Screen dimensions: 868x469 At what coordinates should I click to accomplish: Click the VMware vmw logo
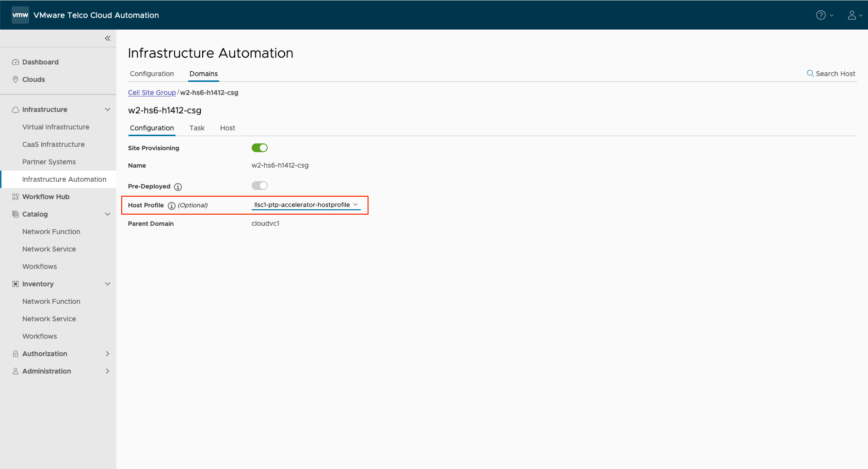20,15
